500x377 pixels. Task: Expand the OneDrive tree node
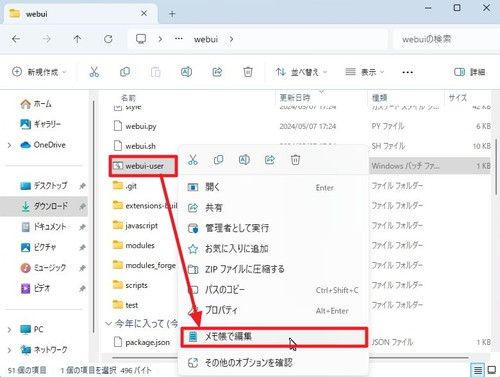(x=9, y=145)
